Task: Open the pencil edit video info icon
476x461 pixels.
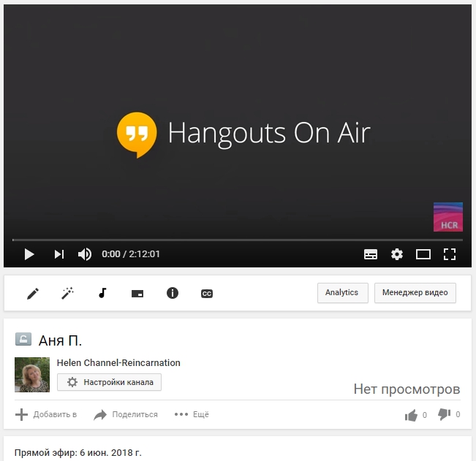Action: (33, 293)
